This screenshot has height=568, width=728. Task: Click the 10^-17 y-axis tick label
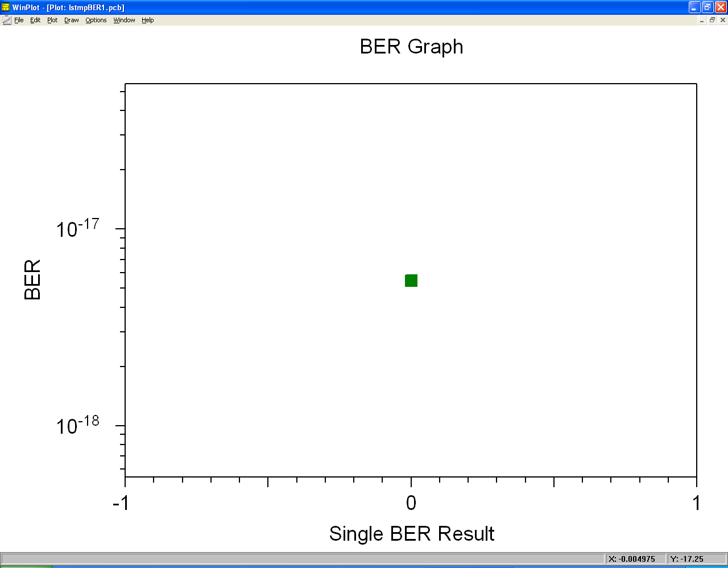click(77, 228)
